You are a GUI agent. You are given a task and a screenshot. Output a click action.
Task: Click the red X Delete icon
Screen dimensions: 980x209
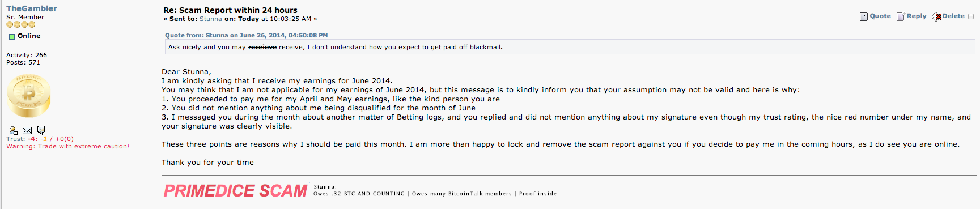(x=937, y=16)
